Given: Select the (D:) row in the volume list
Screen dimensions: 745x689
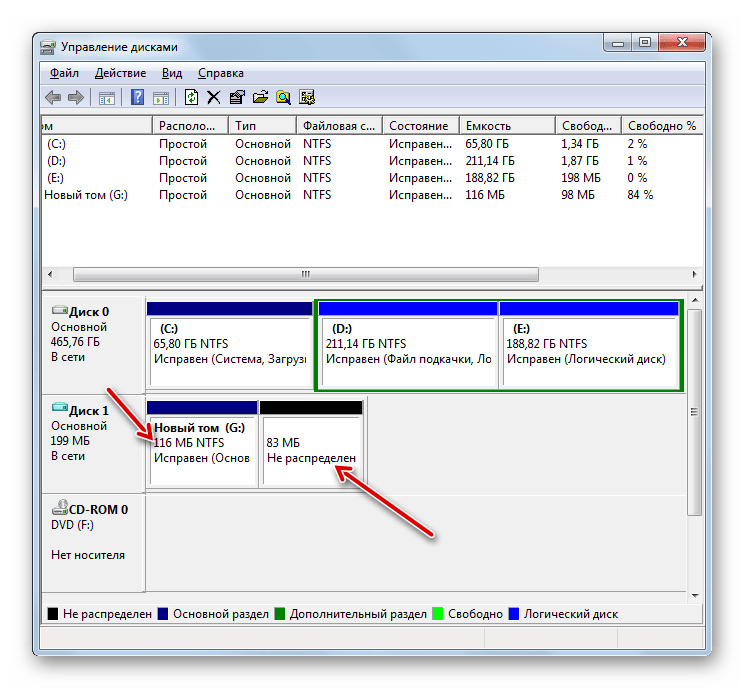Looking at the screenshot, I should tap(372, 161).
